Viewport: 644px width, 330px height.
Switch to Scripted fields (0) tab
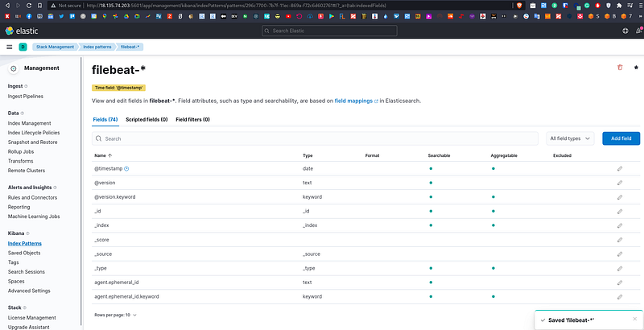tap(147, 119)
